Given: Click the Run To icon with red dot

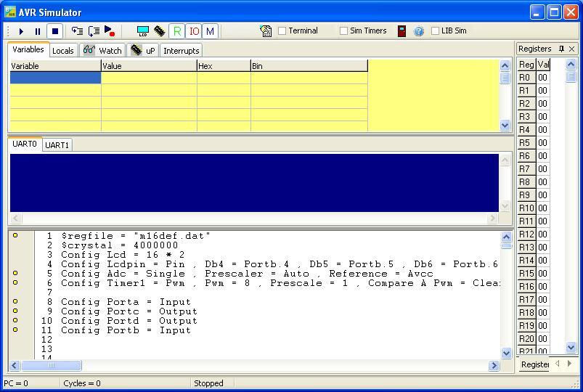Looking at the screenshot, I should (110, 31).
